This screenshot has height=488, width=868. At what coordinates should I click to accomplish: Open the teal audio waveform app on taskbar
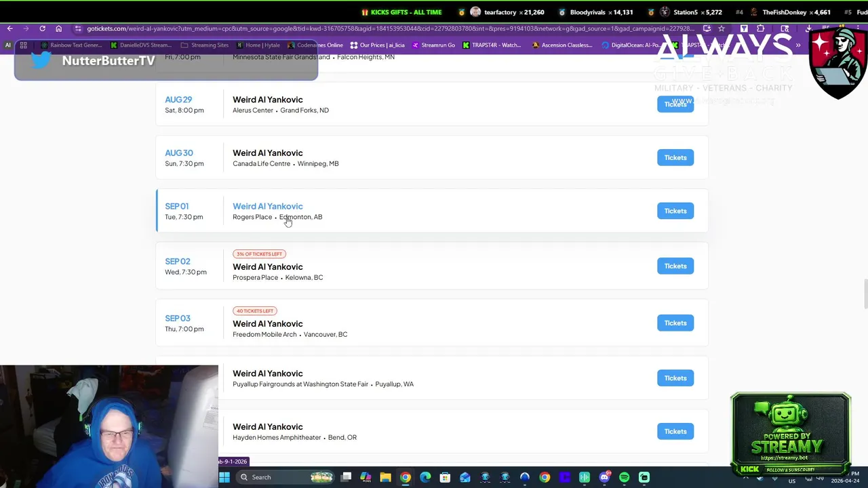point(585,477)
